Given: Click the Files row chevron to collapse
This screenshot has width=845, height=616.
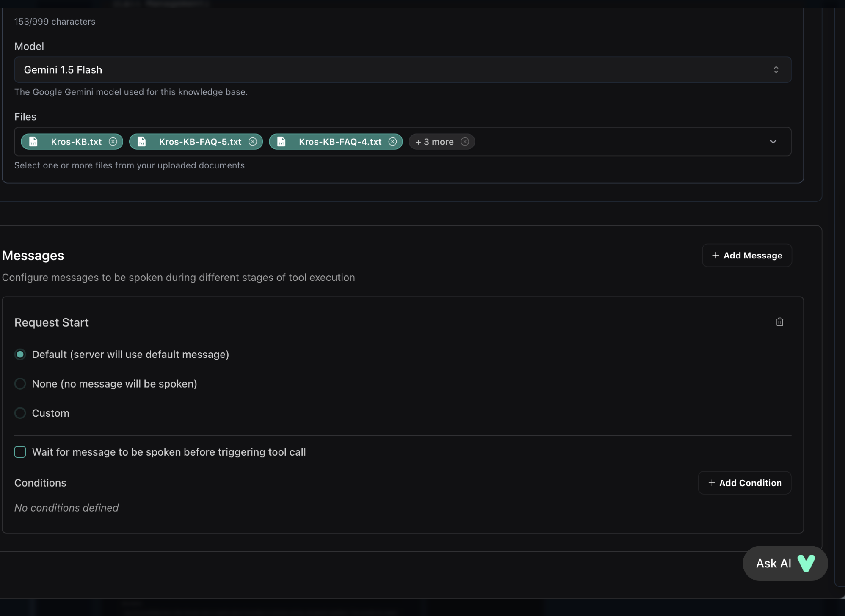Looking at the screenshot, I should pos(773,142).
